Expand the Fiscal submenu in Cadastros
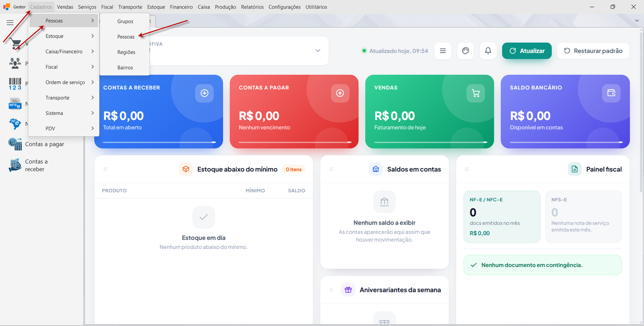 [64, 67]
